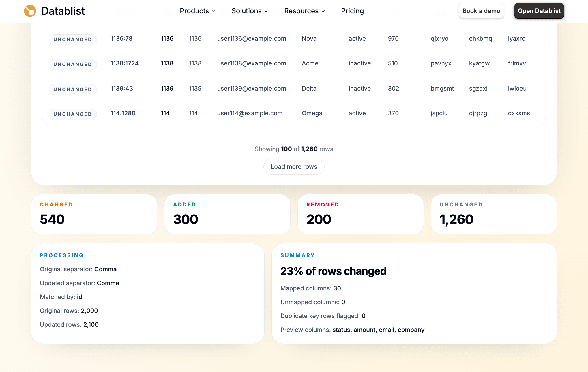Click the REMOVED count card showing 200
Viewport: 588px width, 372px height.
[x=361, y=214]
